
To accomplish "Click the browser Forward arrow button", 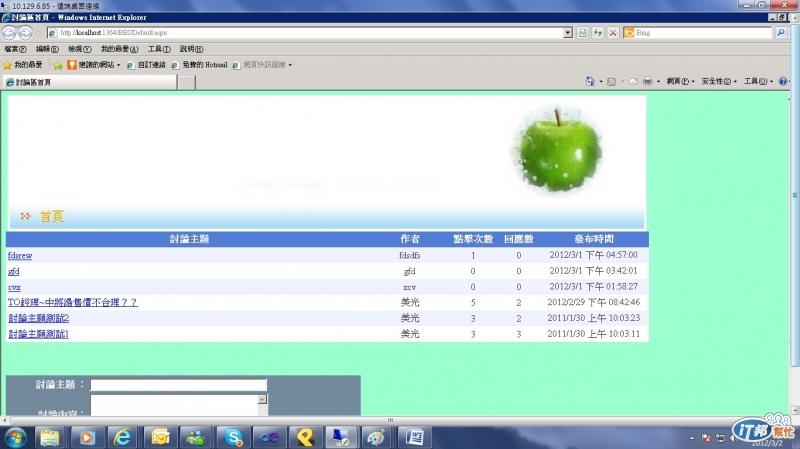I will click(x=25, y=33).
